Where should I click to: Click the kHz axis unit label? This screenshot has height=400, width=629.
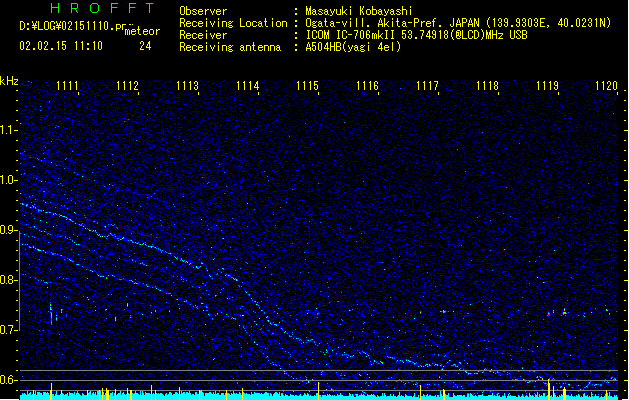(x=9, y=81)
